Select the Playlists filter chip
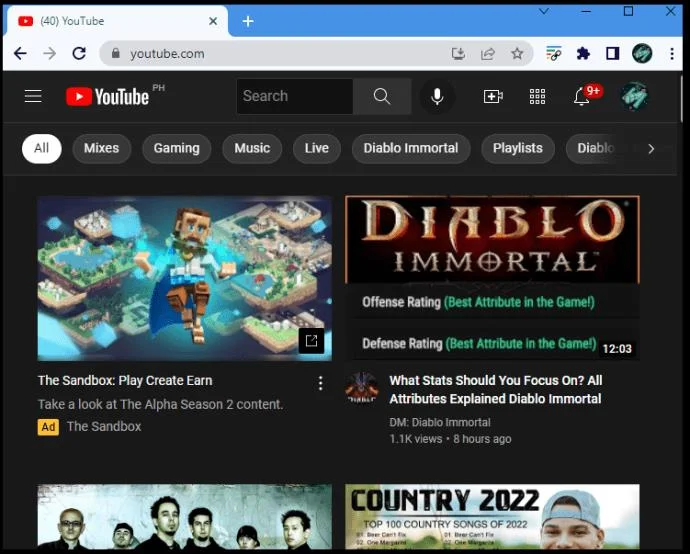The image size is (690, 554). [x=518, y=148]
